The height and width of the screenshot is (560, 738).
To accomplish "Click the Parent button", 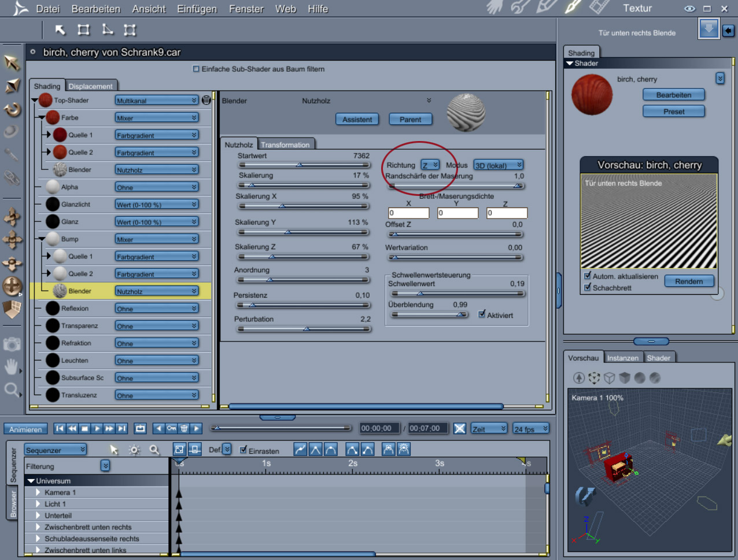I will [410, 119].
